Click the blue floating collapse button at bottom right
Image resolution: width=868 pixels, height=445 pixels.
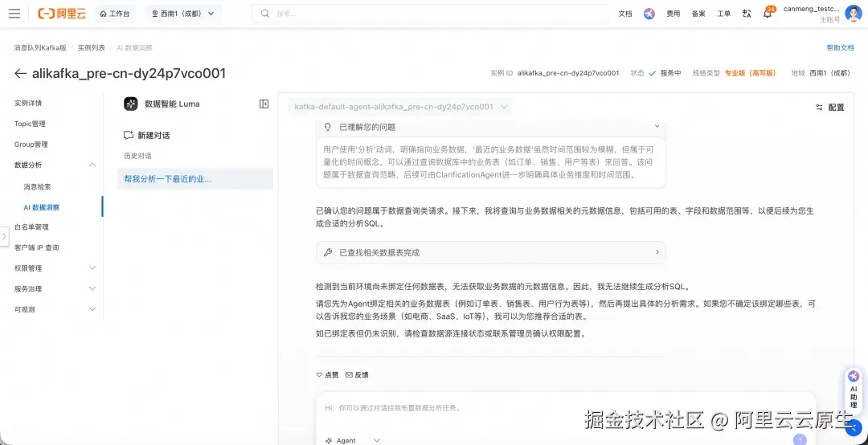854,427
